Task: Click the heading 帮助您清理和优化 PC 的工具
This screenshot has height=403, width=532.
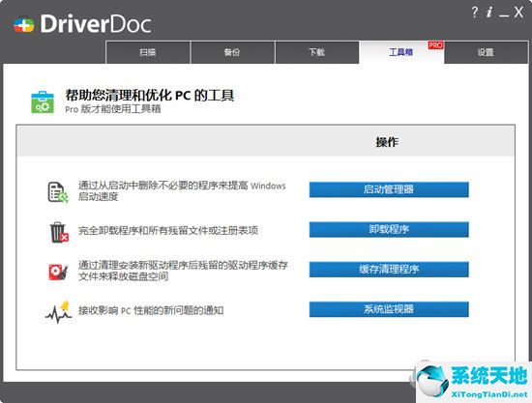Action: click(150, 96)
